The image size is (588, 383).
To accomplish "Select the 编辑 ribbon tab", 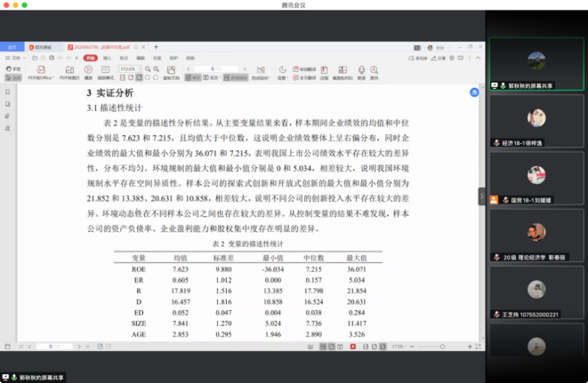I will tap(141, 58).
